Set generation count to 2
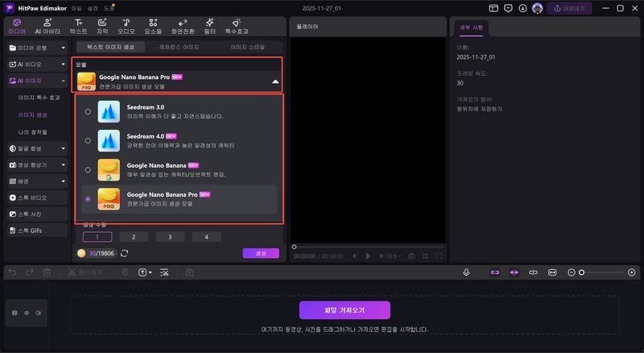Viewport: 644px width, 353px height. (x=134, y=237)
